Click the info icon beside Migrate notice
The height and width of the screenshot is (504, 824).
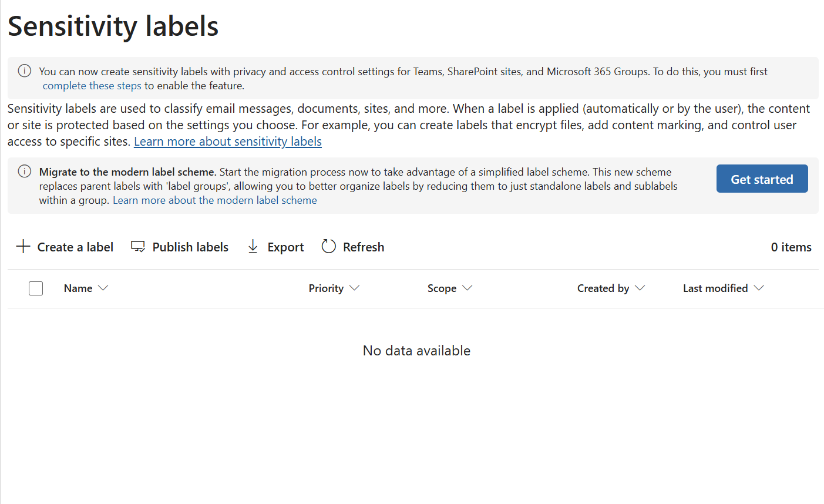(x=25, y=172)
